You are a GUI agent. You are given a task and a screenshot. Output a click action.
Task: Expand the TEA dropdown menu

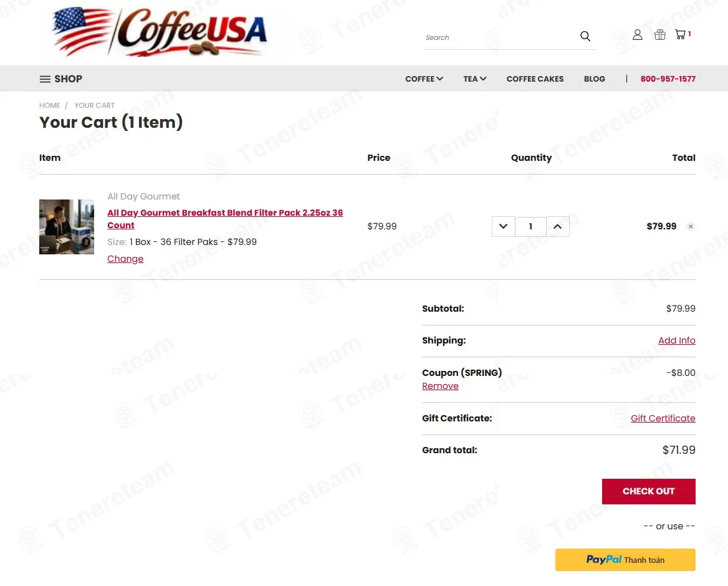tap(474, 79)
